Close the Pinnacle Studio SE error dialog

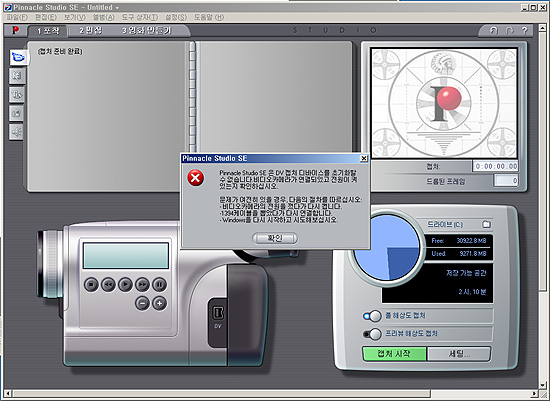click(x=364, y=159)
